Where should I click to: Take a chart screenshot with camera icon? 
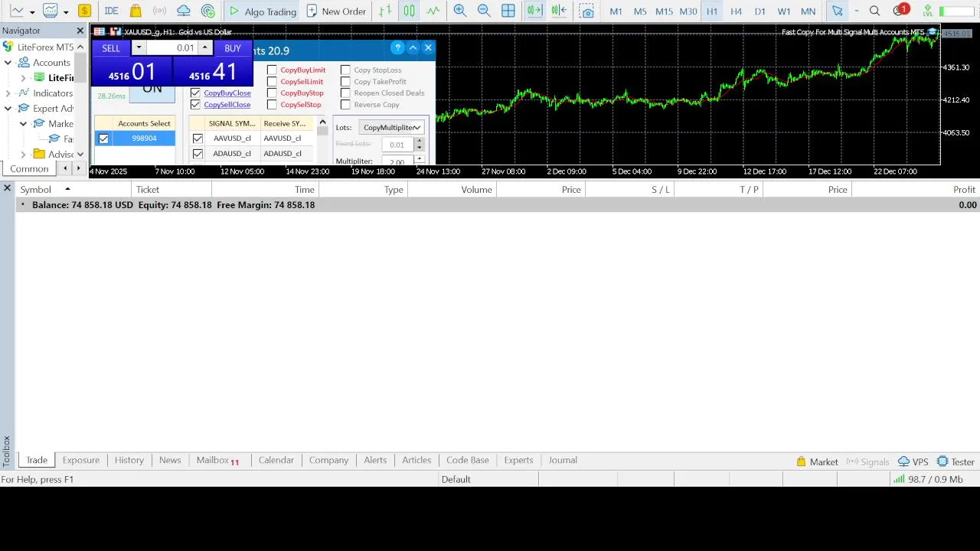coord(586,11)
